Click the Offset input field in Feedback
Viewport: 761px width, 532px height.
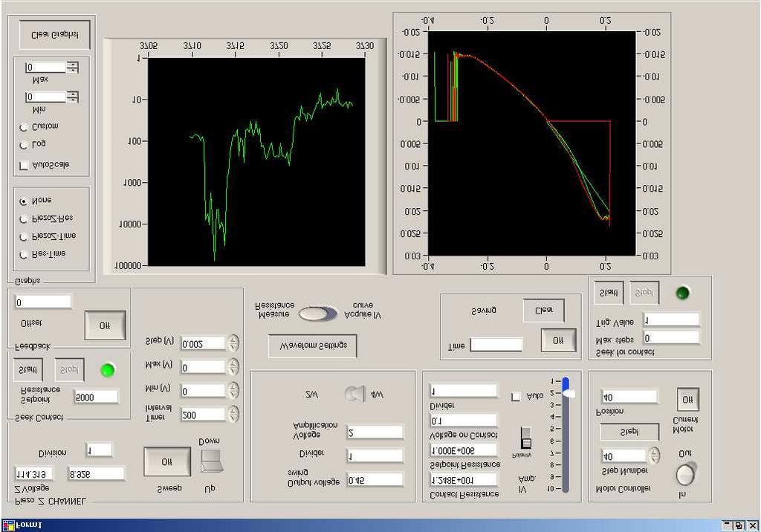(x=43, y=302)
